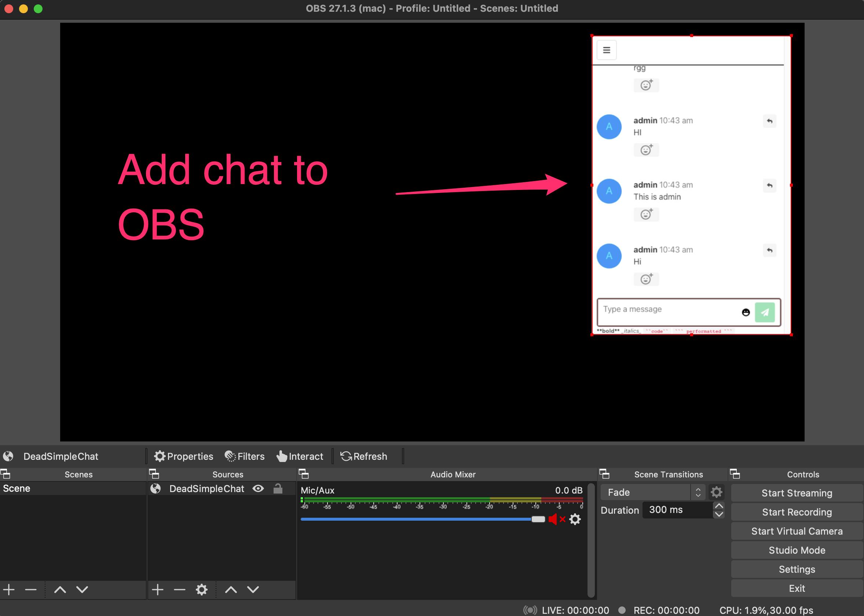864x616 pixels.
Task: Click the reaction icon below first admin message
Action: pos(646,150)
